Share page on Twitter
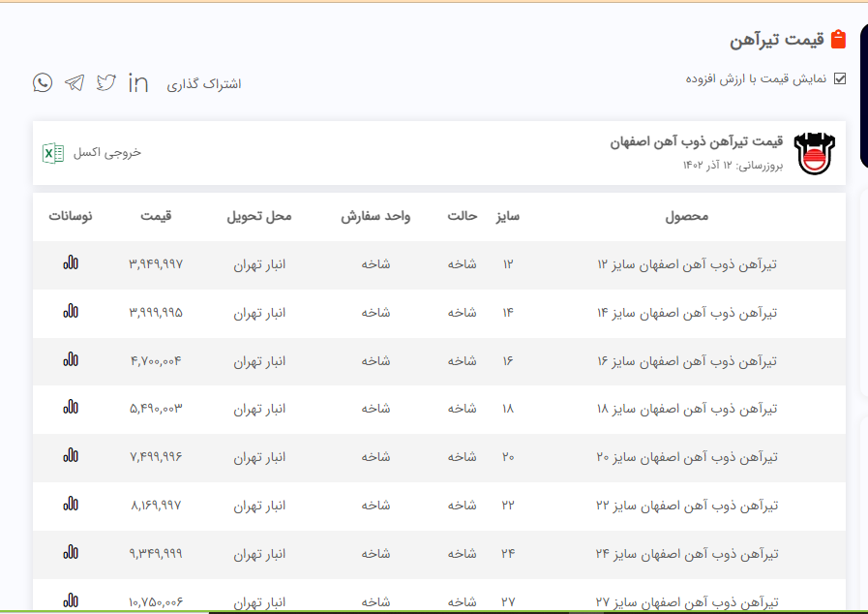Viewport: 868px width, 614px height. click(x=106, y=82)
